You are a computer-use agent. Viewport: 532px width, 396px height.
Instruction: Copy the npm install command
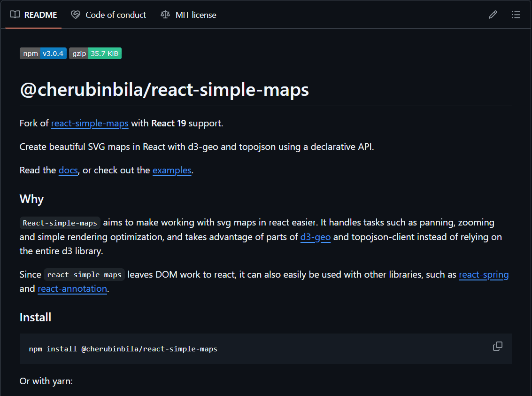[x=497, y=346]
